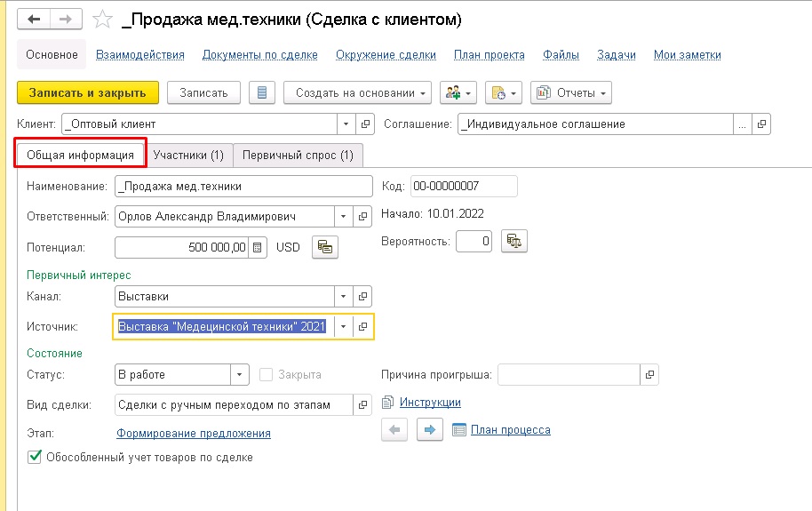Go back with the left arrow button
812x511 pixels.
[34, 20]
